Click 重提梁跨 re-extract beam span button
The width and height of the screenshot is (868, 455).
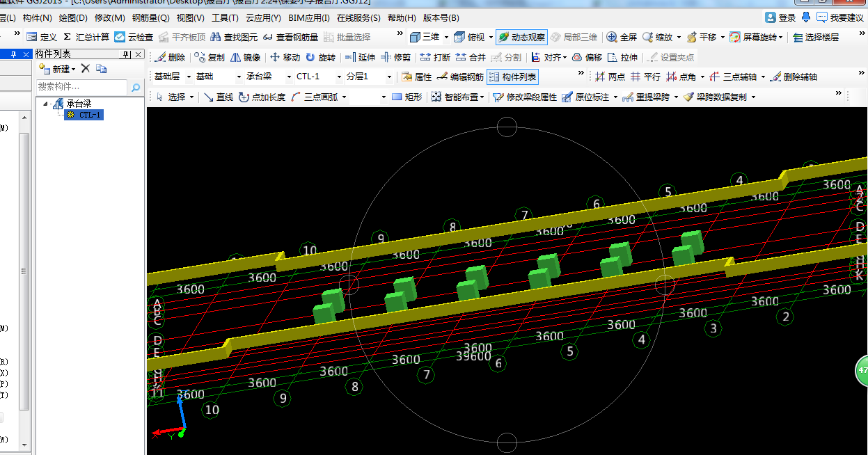[646, 97]
